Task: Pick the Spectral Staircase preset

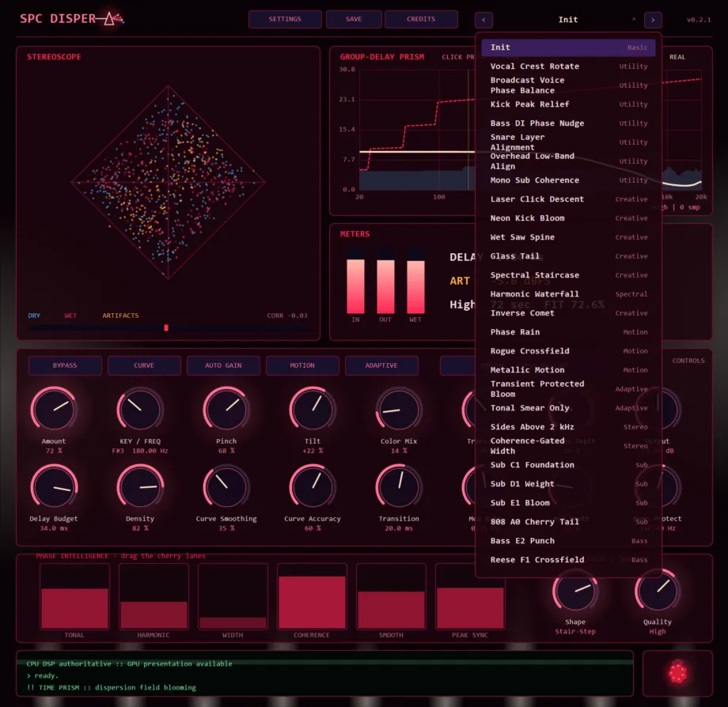Action: point(568,275)
